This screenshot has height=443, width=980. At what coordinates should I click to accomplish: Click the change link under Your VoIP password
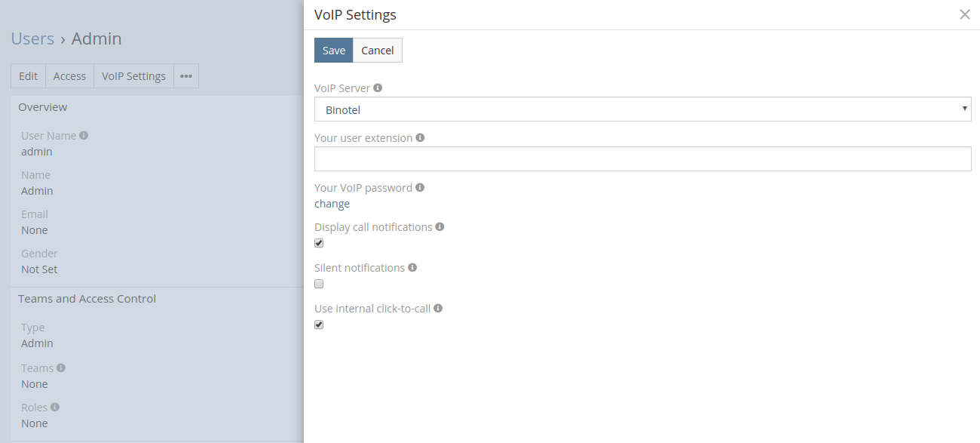pyautogui.click(x=332, y=203)
